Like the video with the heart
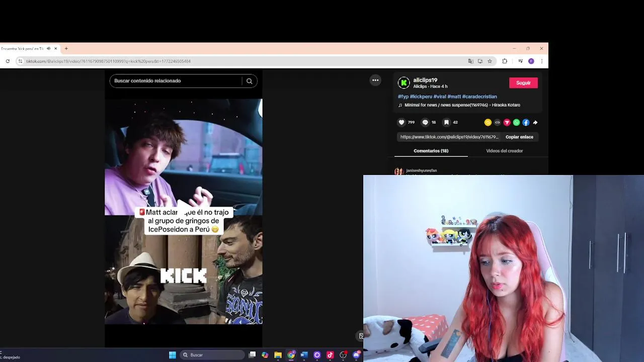The height and width of the screenshot is (362, 644). (x=401, y=122)
